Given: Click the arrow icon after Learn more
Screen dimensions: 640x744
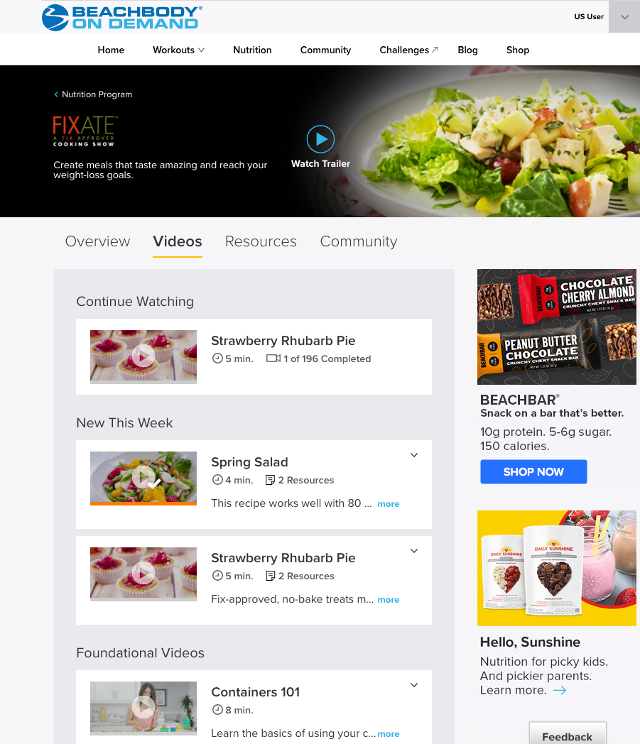Looking at the screenshot, I should (560, 690).
